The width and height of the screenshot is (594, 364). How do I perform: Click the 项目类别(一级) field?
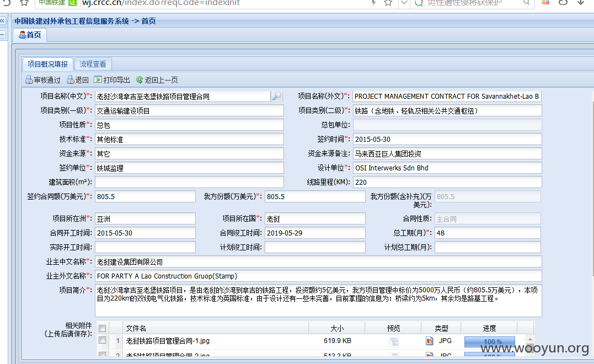[x=189, y=111]
